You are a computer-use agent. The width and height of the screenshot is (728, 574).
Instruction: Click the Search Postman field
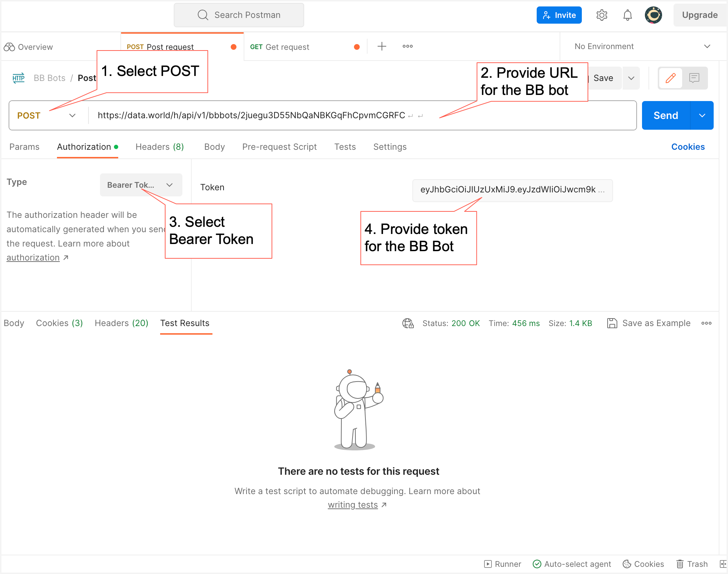pos(239,15)
